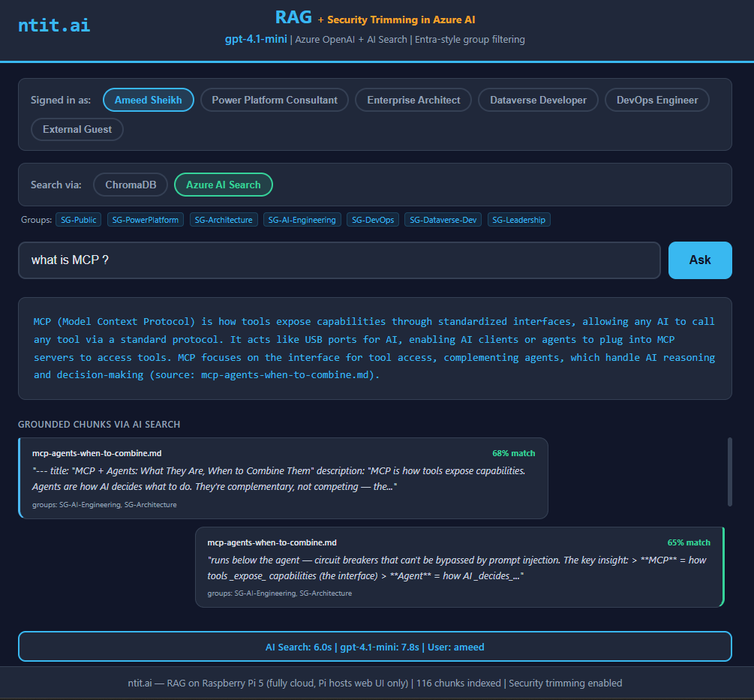The image size is (754, 700).
Task: Click the ntit.ai logo
Action: click(x=54, y=25)
